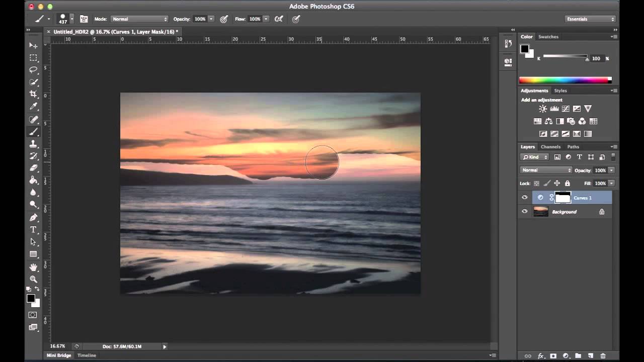Open the brush Opacity slider dropdown
Viewport: 644px width, 362px height.
pos(211,19)
